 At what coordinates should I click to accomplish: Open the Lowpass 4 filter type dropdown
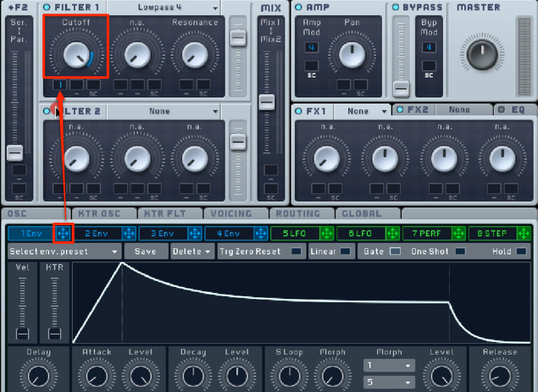pos(164,8)
